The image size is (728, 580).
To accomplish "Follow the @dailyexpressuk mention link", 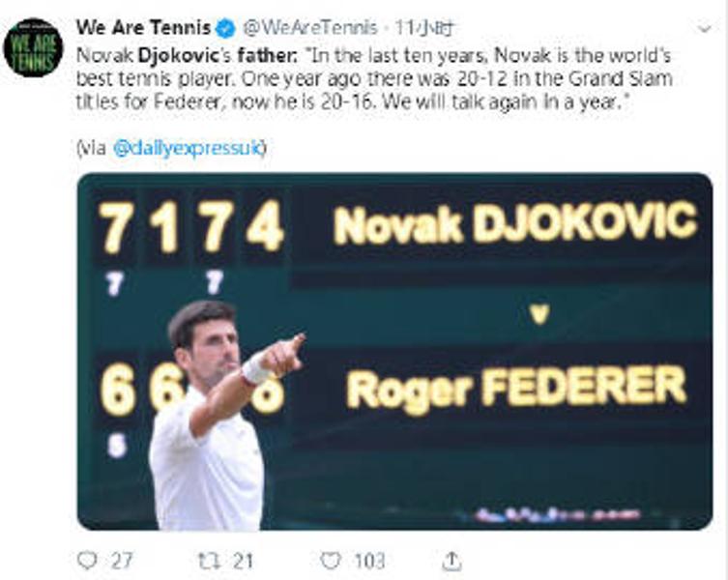I will click(189, 148).
